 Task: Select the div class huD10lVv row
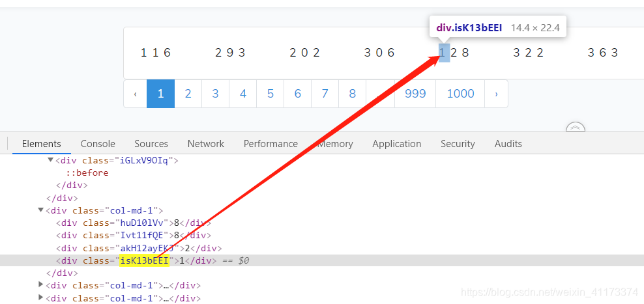click(134, 223)
